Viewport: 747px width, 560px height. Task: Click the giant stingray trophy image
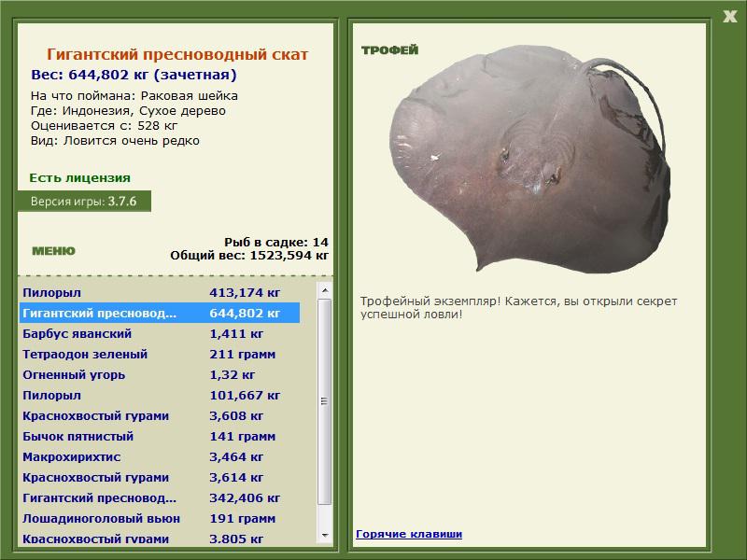529,159
